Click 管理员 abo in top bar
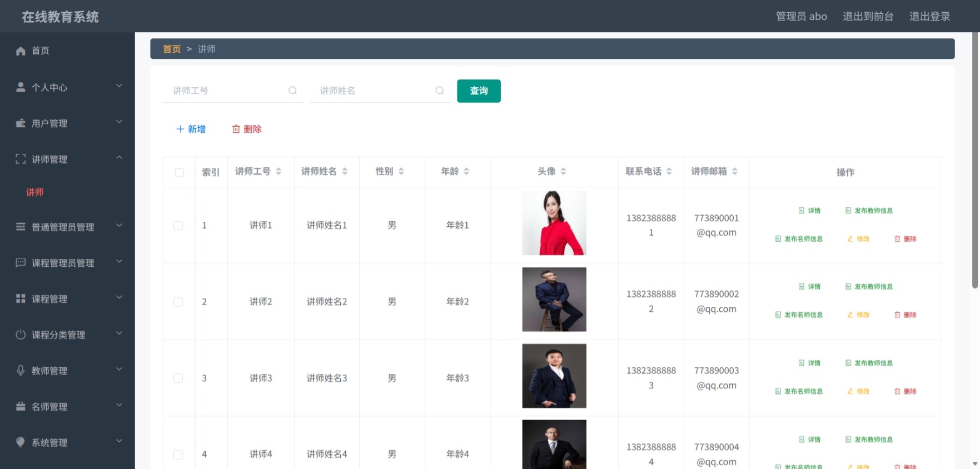The height and width of the screenshot is (469, 980). pos(801,16)
